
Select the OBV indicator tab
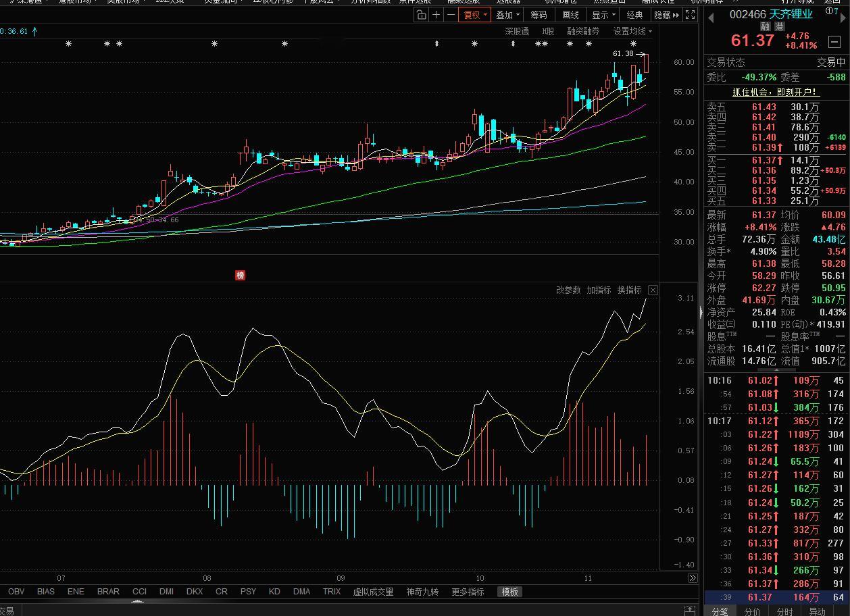tap(16, 592)
